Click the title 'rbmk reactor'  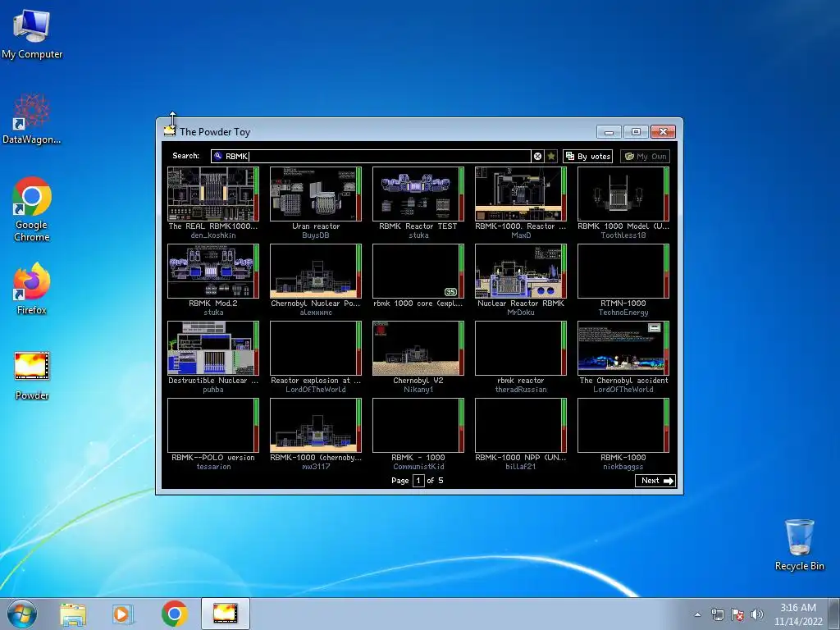coord(521,381)
